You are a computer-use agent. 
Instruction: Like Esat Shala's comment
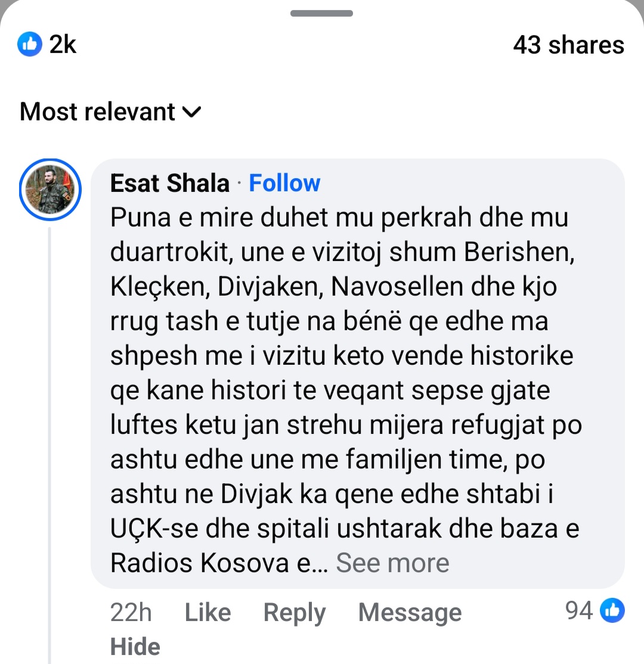[208, 612]
